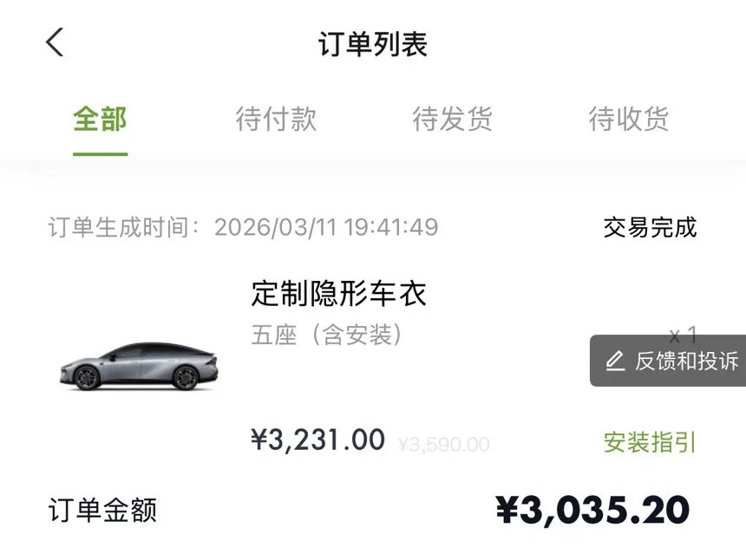Tap the ¥3,231.00 item price
Viewport: 746px width, 560px height.
[317, 440]
